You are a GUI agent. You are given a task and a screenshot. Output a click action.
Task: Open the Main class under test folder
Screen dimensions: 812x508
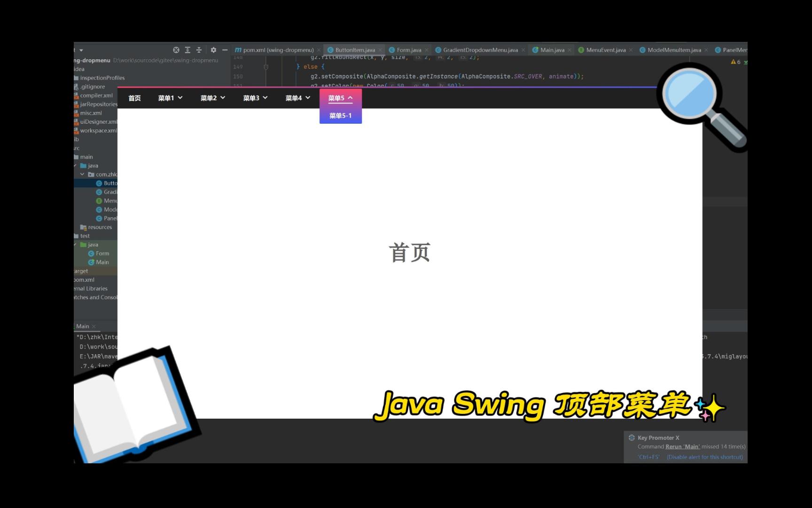click(99, 262)
